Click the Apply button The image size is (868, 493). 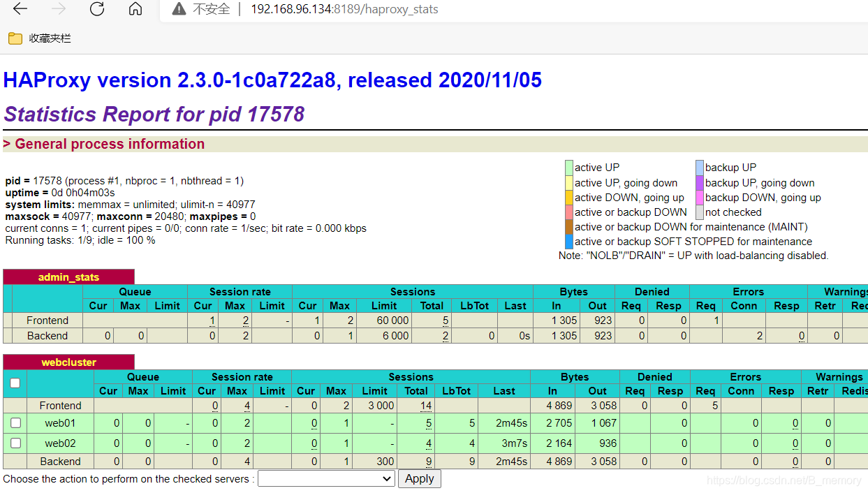click(419, 479)
